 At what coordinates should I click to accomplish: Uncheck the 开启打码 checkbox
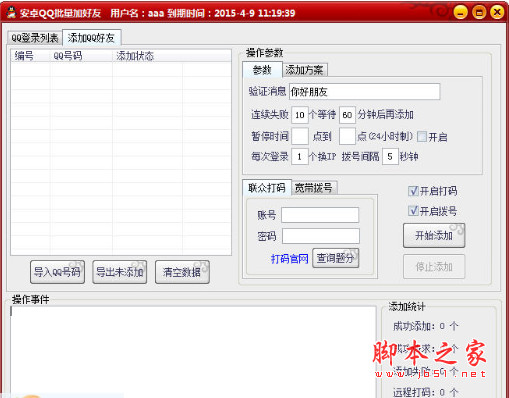click(413, 191)
